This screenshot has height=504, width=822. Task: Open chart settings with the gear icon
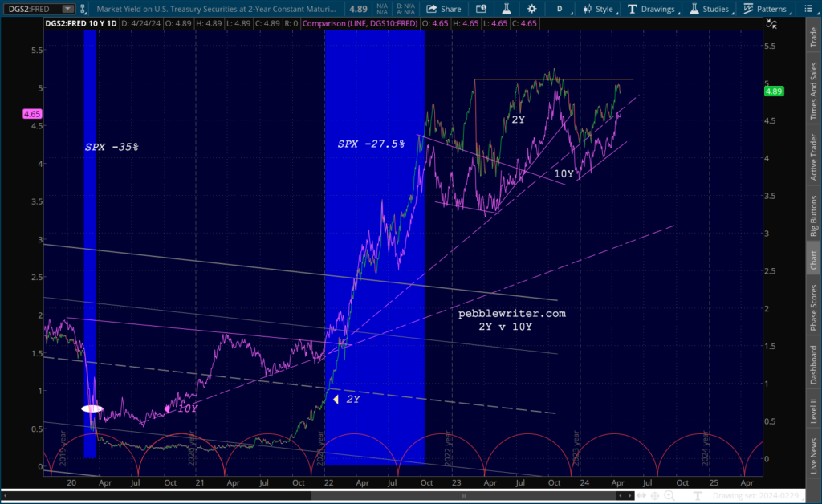click(531, 9)
